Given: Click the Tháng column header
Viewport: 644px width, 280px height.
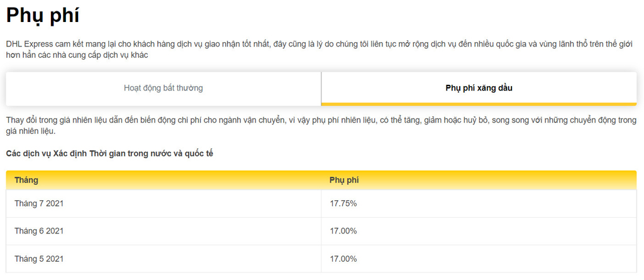Looking at the screenshot, I should coord(26,180).
